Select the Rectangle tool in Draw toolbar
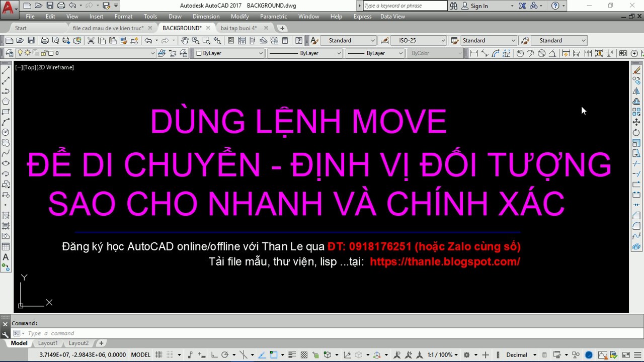The width and height of the screenshot is (644, 362). point(6,112)
